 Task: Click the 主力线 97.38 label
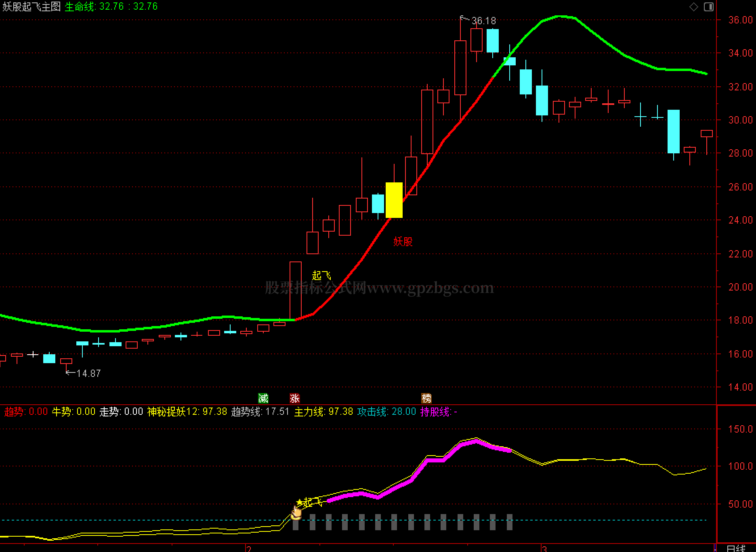click(323, 412)
